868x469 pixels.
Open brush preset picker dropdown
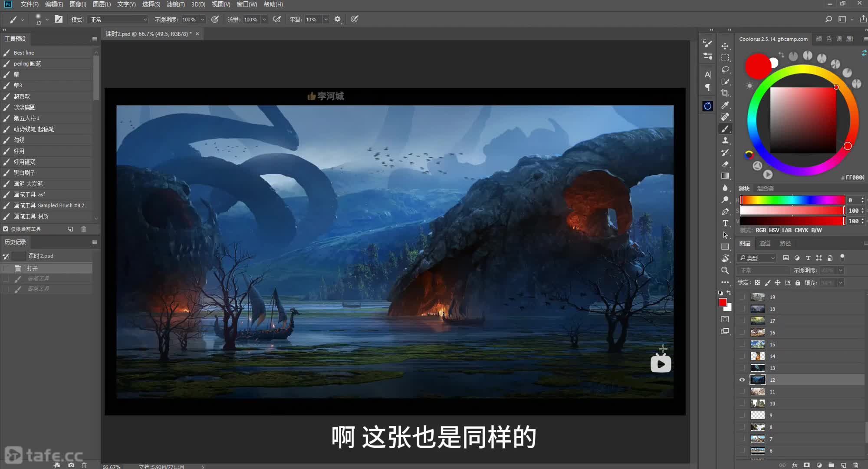[47, 20]
